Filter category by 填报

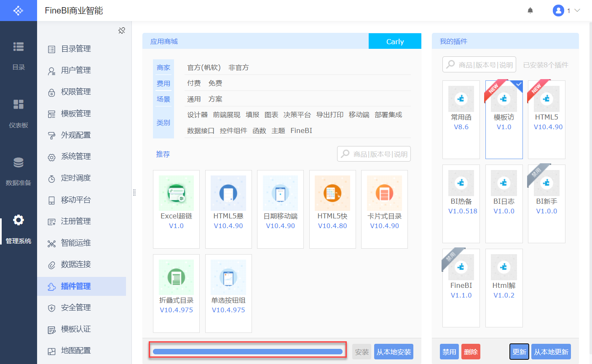coord(252,115)
